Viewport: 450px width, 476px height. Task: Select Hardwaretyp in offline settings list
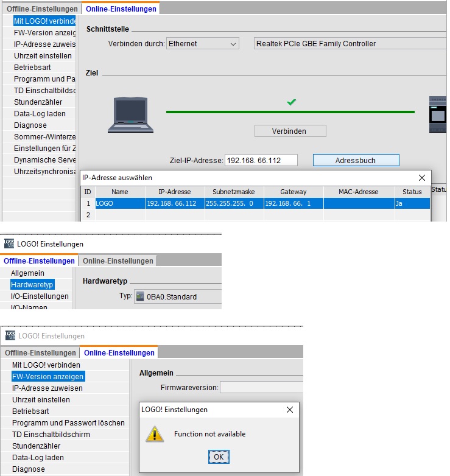(x=32, y=284)
